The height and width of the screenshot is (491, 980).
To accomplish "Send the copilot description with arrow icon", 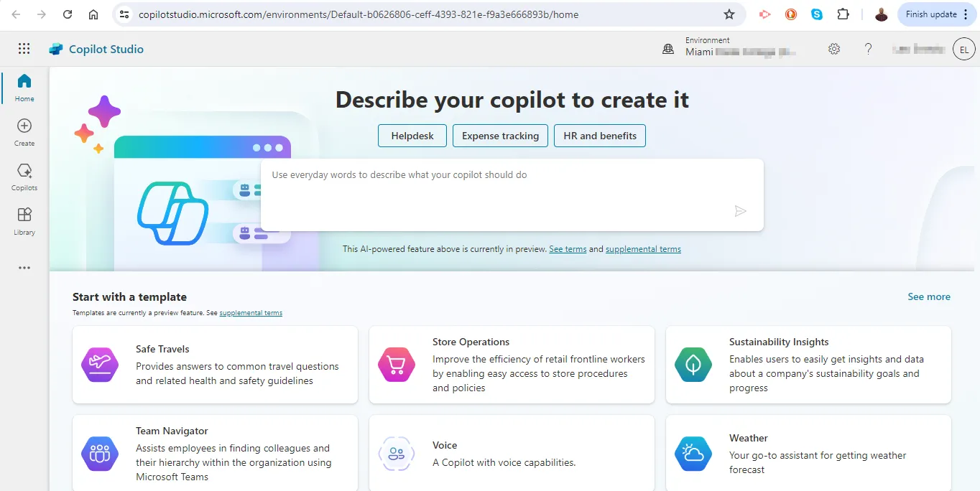I will coord(740,211).
